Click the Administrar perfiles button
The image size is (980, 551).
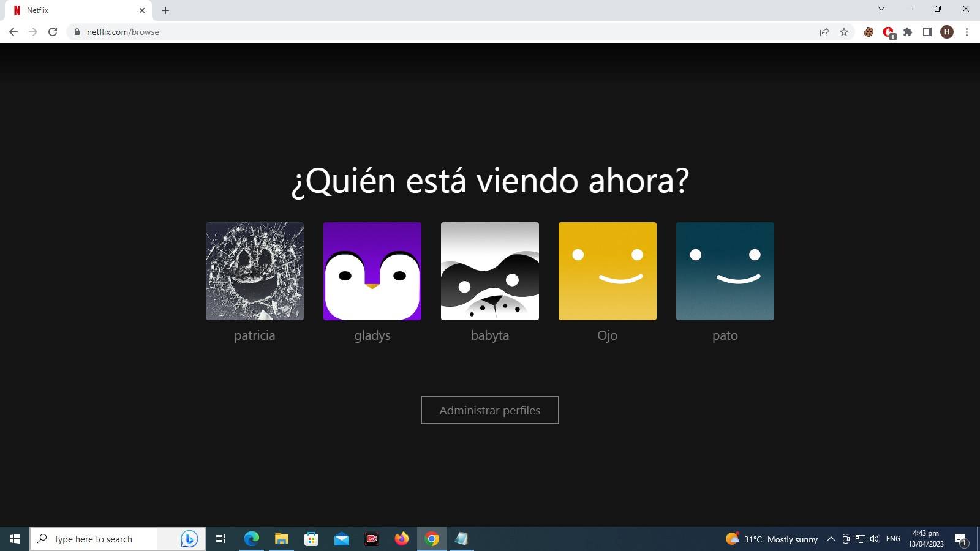point(490,410)
